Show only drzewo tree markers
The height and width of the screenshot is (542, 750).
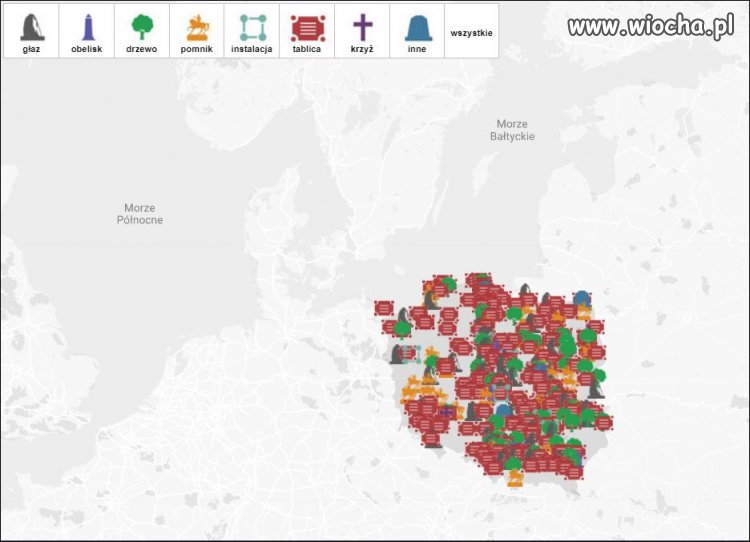click(142, 32)
